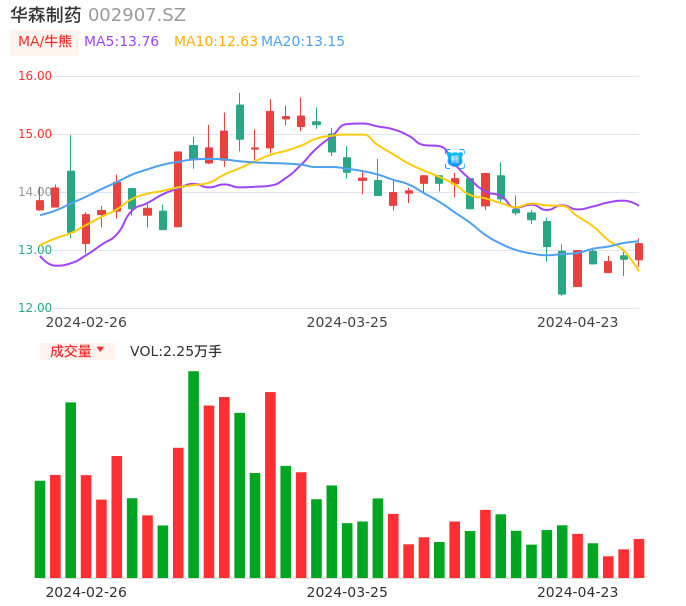Viewport: 686px width, 606px height.
Task: Click the 15.00 price axis label
Action: click(35, 134)
